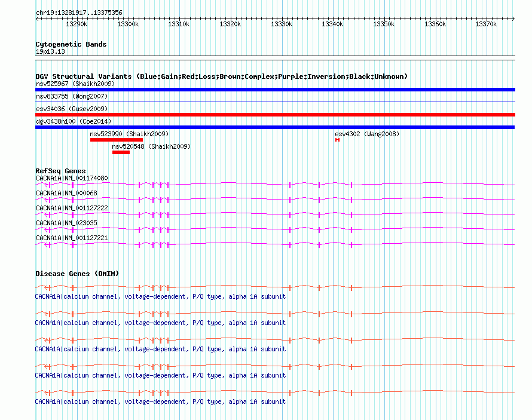Click the red loss bar under nsv520548
Screen dimensions: 532x420
[x=121, y=152]
